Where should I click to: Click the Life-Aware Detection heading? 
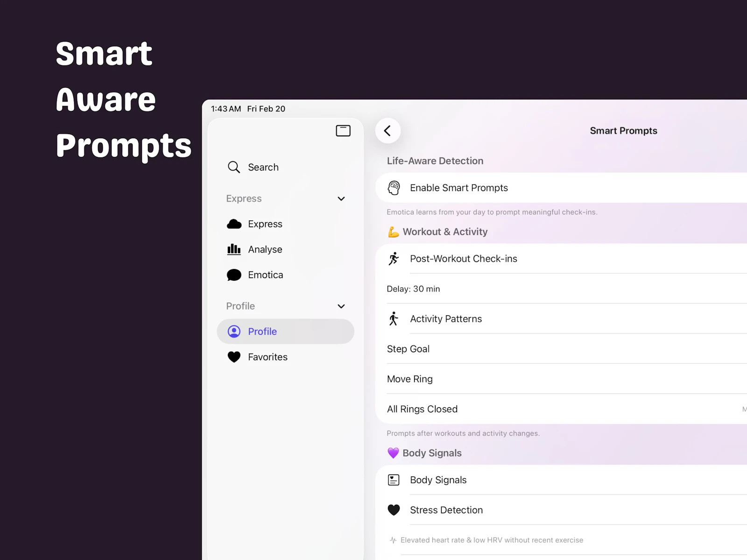pyautogui.click(x=435, y=161)
